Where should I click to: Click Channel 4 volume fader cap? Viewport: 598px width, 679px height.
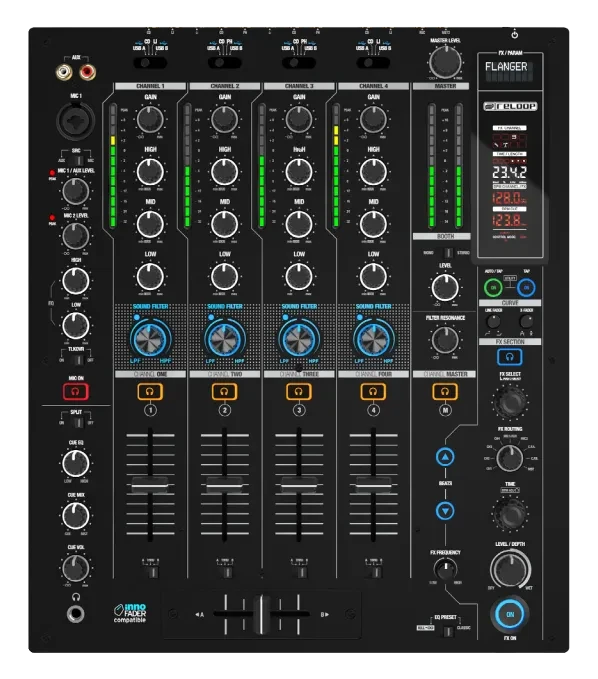tap(373, 485)
